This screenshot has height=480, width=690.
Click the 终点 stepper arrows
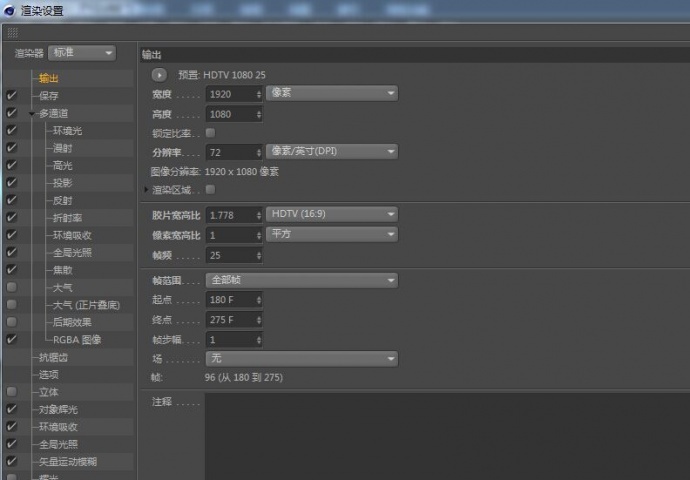point(259,320)
